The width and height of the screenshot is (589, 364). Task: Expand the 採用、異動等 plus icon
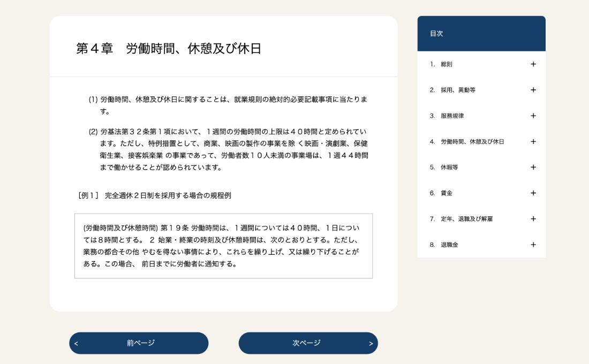(533, 90)
